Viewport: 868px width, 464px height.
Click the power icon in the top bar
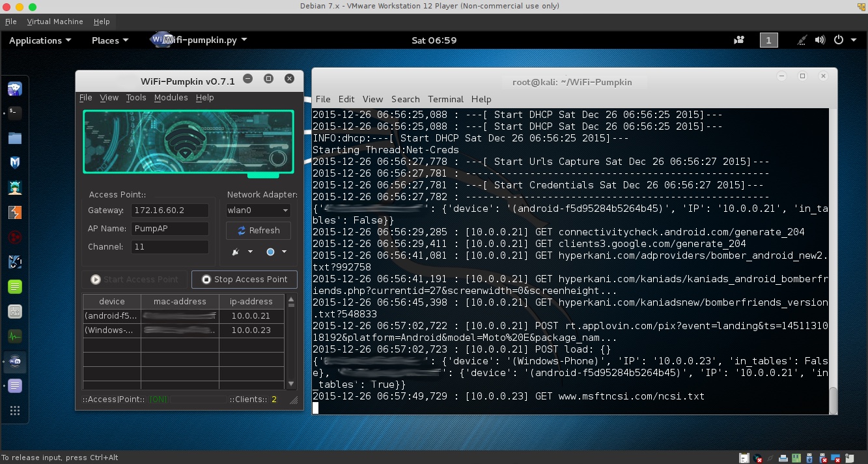click(839, 40)
